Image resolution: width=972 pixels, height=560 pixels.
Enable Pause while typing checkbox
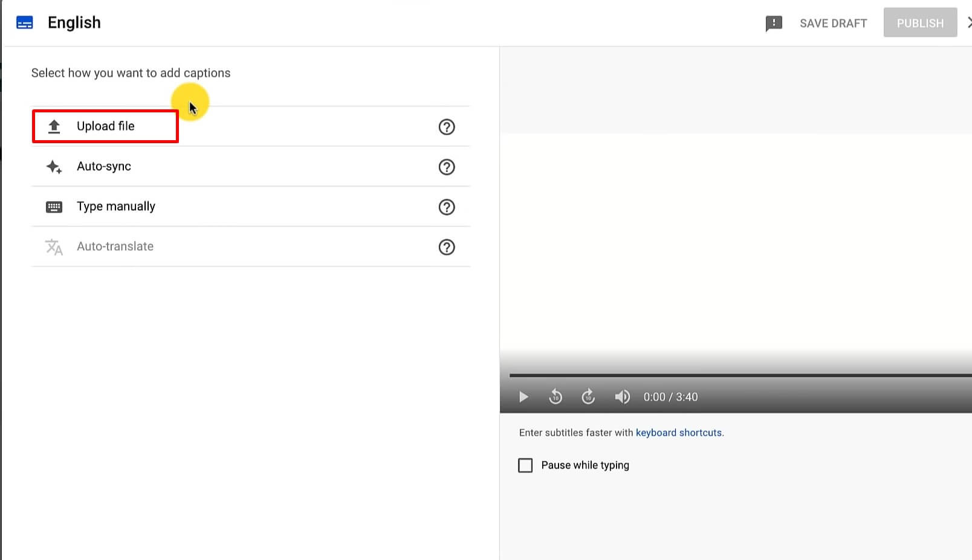tap(525, 465)
